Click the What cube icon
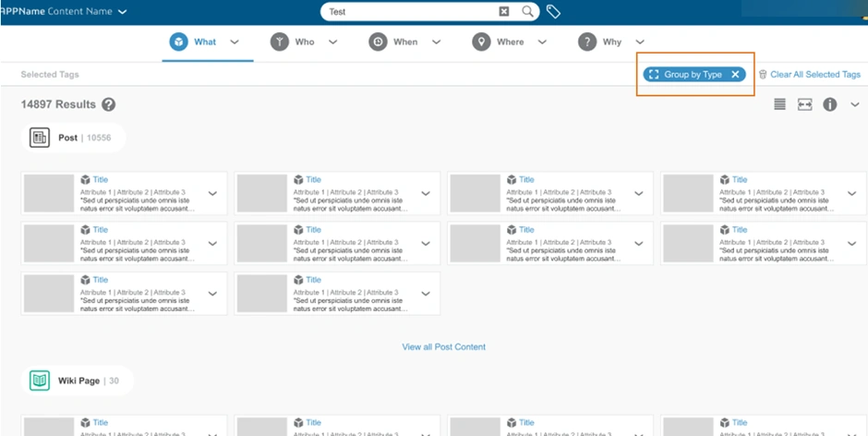The width and height of the screenshot is (868, 436). (179, 42)
